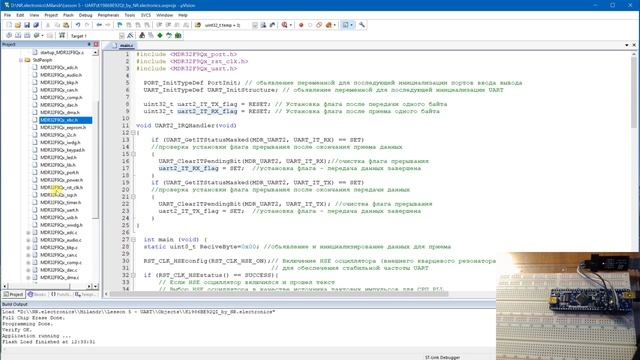Open the window layout dropdown arrow

click(351, 25)
